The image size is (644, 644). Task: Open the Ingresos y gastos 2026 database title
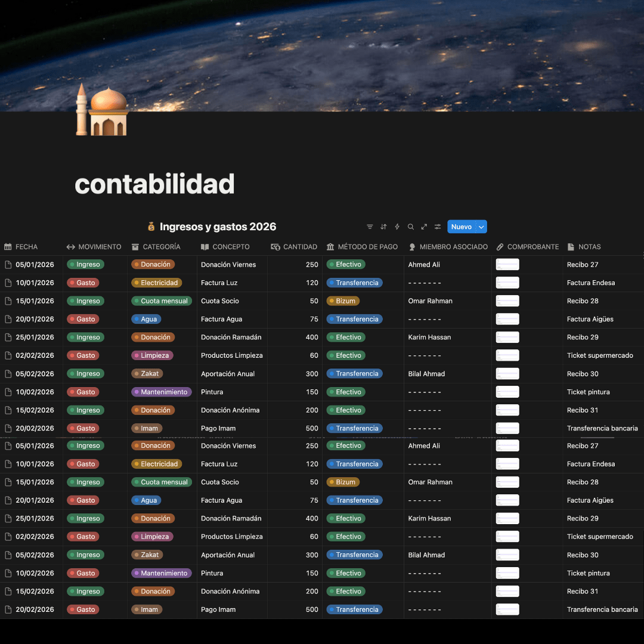(x=218, y=227)
